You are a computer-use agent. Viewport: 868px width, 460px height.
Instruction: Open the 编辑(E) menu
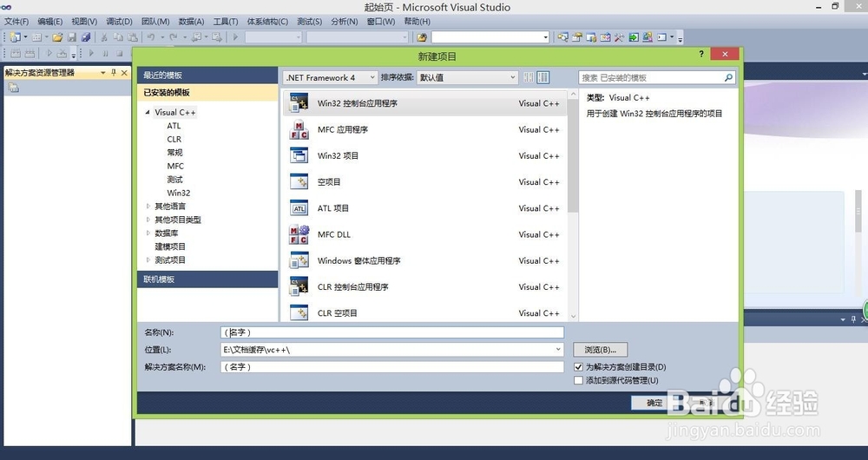(49, 22)
